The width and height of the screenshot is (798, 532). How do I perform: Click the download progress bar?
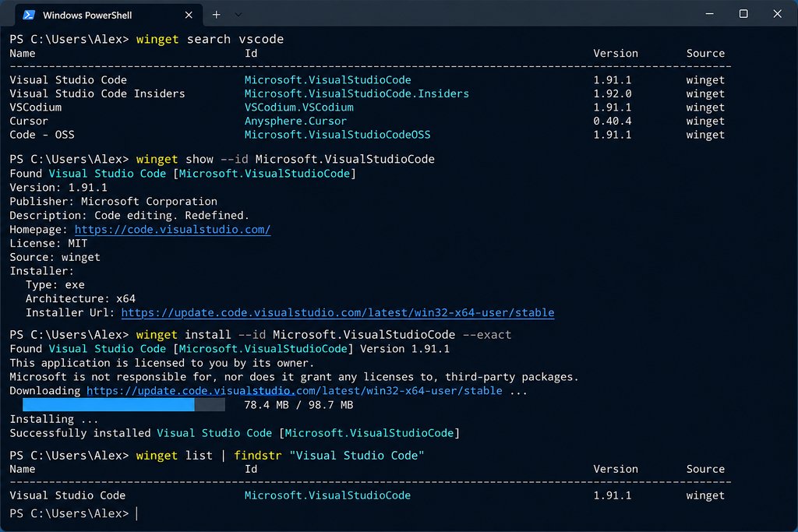point(124,405)
